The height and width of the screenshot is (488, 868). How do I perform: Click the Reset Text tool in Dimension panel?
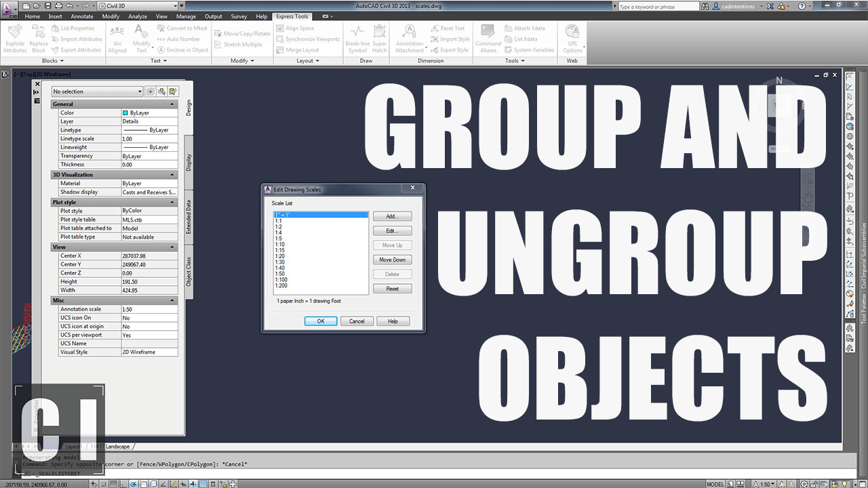tap(448, 28)
